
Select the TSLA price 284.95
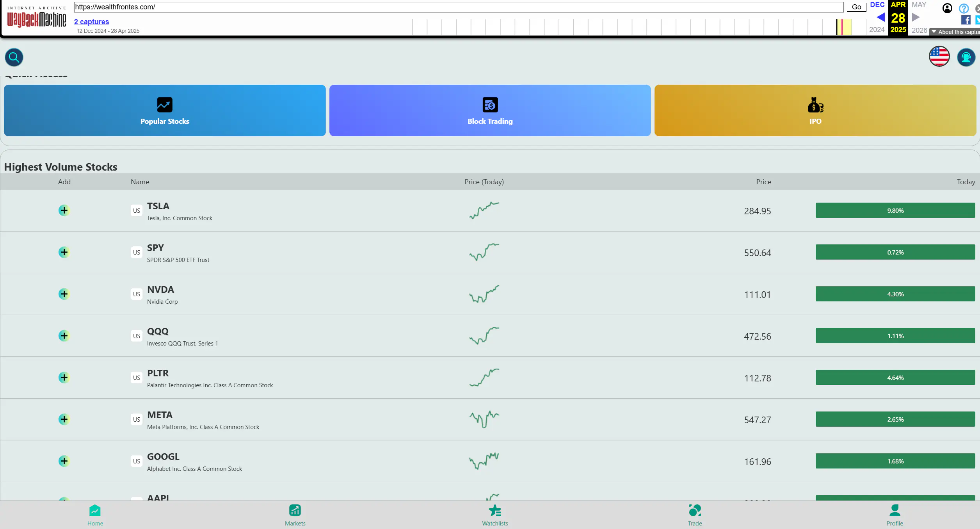tap(757, 211)
